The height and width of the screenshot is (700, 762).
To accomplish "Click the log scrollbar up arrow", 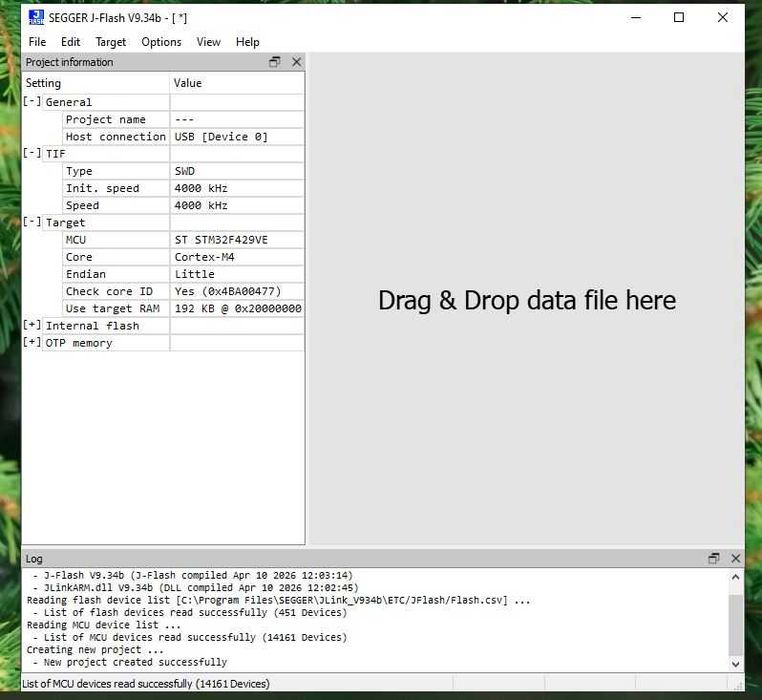I will click(x=736, y=578).
